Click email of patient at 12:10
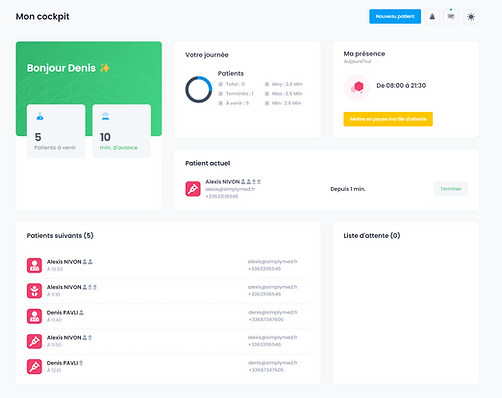502x398 pixels. click(x=273, y=363)
